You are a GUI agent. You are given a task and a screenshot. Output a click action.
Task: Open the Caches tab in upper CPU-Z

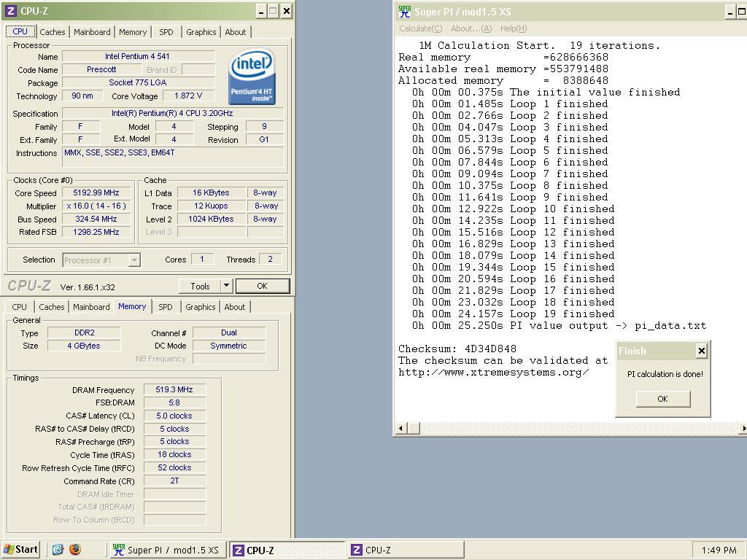pos(53,32)
